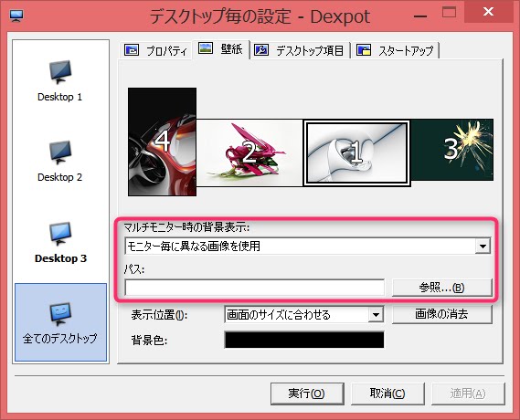Click the プロパティ tab icon
Screen dimensions: 520x420
[x=132, y=50]
